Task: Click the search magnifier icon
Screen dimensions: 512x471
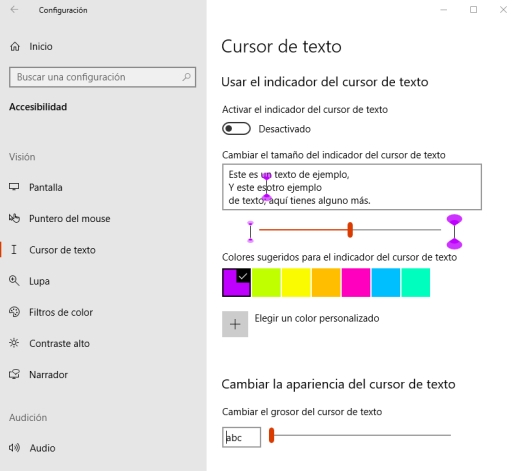Action: pos(186,77)
